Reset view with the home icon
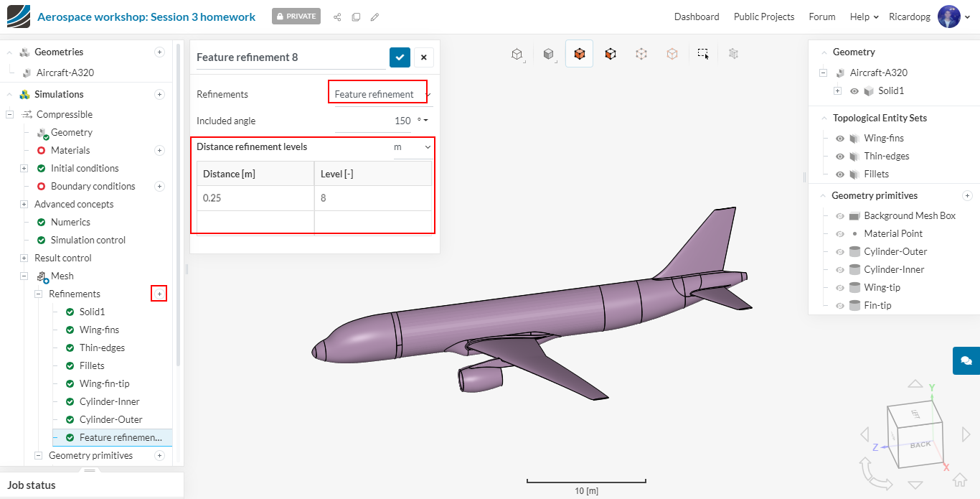The width and height of the screenshot is (980, 499). [960, 480]
